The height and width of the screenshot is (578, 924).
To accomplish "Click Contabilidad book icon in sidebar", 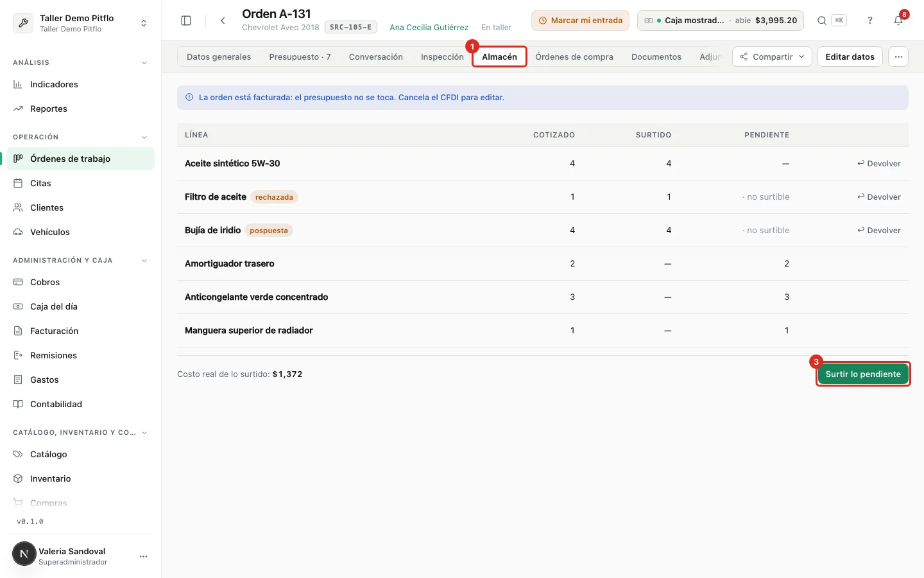I will [18, 404].
